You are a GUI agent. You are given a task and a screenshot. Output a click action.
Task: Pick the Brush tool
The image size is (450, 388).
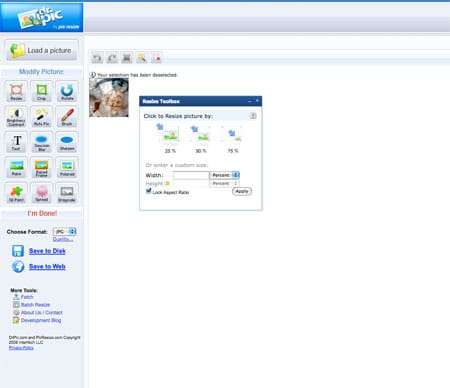(67, 116)
